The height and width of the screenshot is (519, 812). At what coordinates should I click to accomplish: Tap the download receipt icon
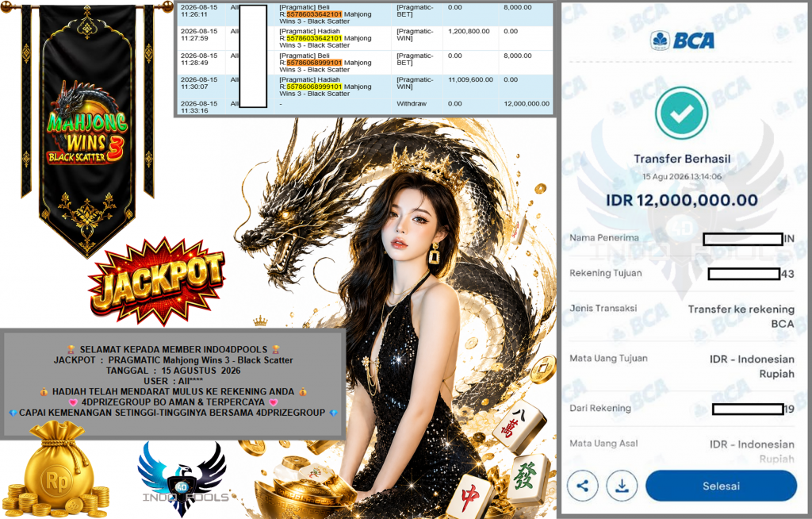point(622,486)
